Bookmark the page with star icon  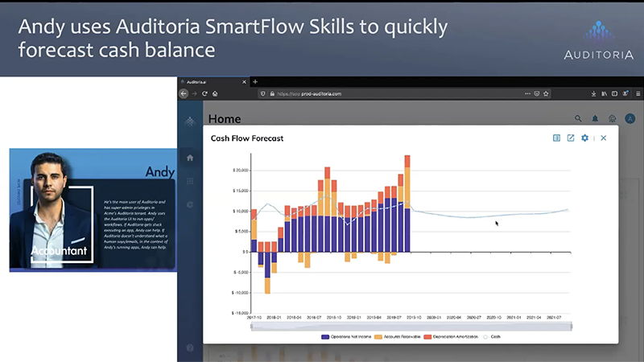coord(546,93)
